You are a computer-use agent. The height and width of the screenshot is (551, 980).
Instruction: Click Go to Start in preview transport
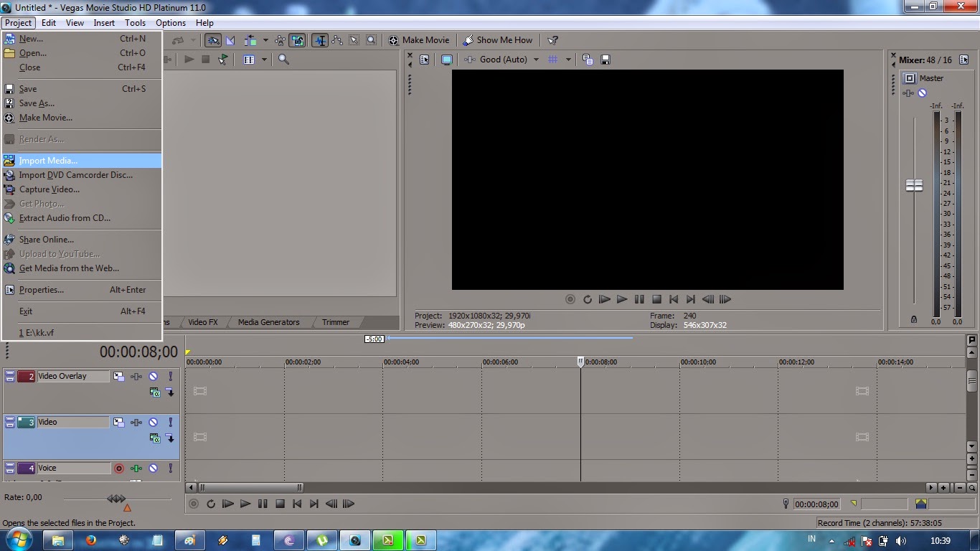pos(673,299)
